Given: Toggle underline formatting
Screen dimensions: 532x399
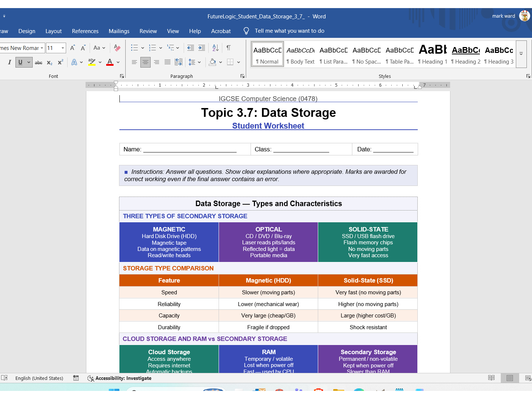Looking at the screenshot, I should click(21, 62).
